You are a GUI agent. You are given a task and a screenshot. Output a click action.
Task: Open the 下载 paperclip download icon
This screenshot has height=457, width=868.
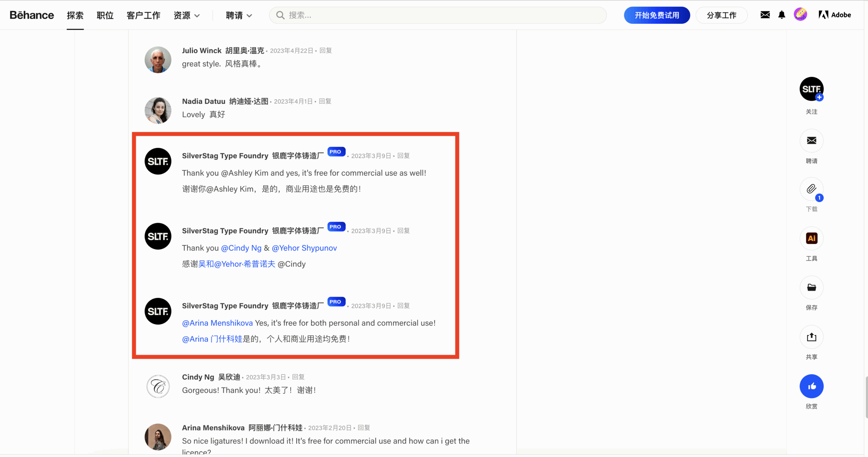[x=811, y=189]
